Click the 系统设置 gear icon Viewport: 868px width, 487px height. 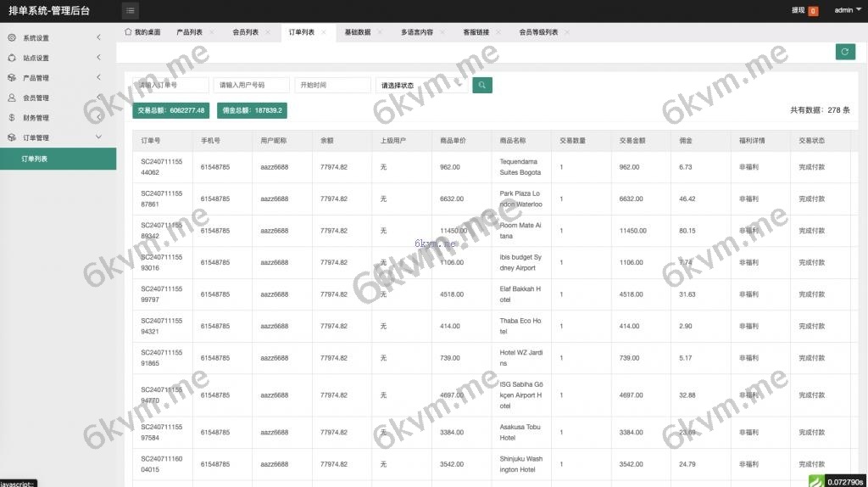pos(12,38)
